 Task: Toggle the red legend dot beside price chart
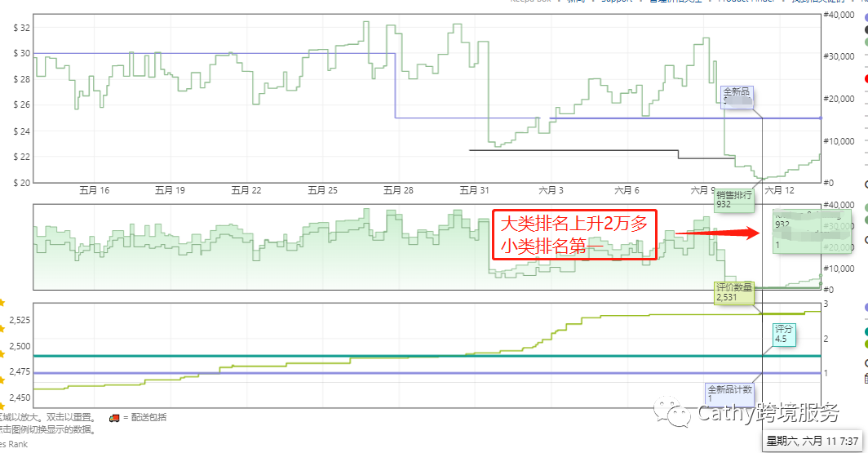pyautogui.click(x=866, y=79)
